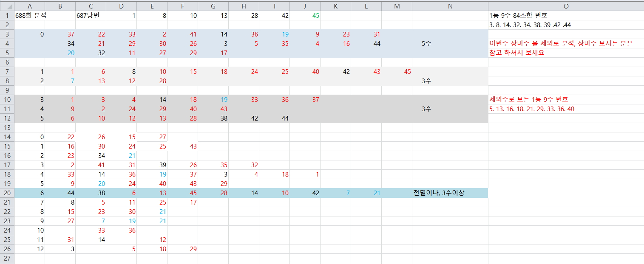Select cell with 1등 9수 84조합 번호
Image resolution: width=644 pixels, height=264 pixels.
tap(515, 16)
